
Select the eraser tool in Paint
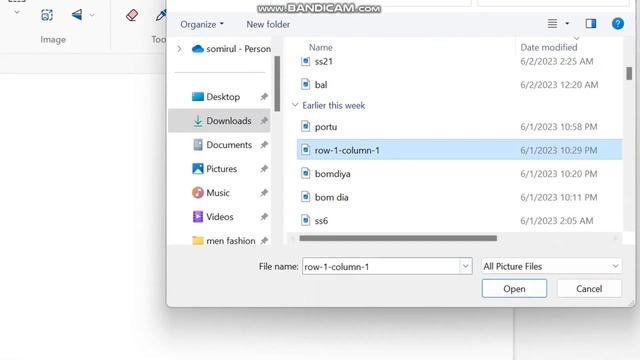[132, 16]
